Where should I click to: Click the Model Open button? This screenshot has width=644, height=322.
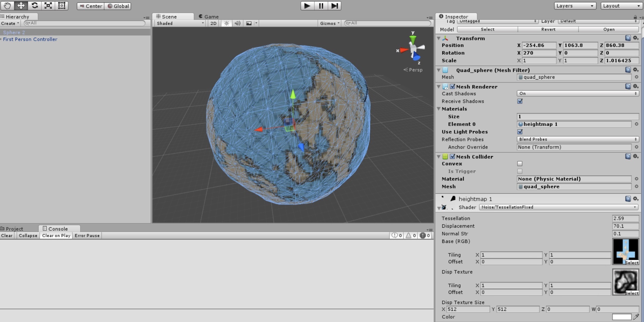point(609,30)
